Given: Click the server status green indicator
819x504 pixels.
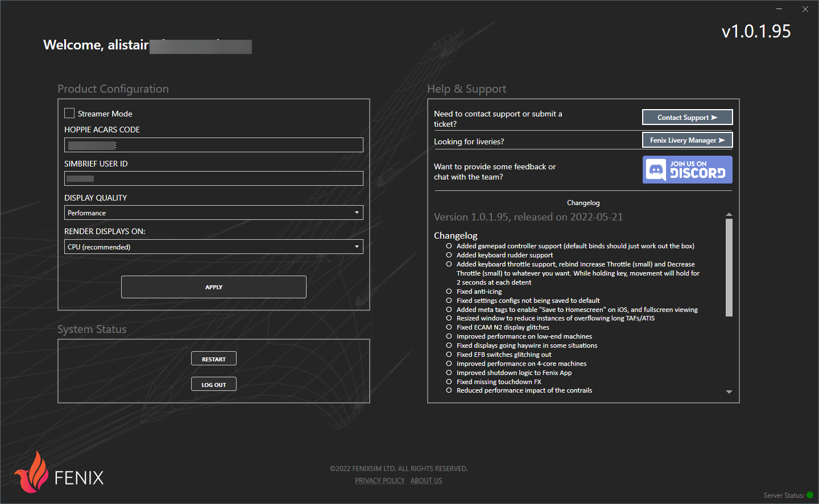Looking at the screenshot, I should pos(810,495).
